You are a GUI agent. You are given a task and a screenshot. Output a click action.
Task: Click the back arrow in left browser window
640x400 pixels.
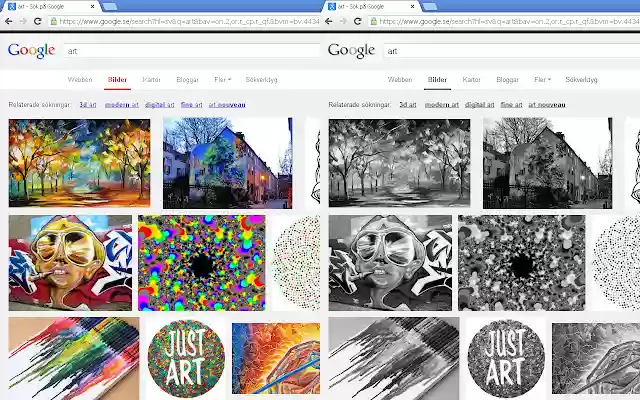point(8,21)
